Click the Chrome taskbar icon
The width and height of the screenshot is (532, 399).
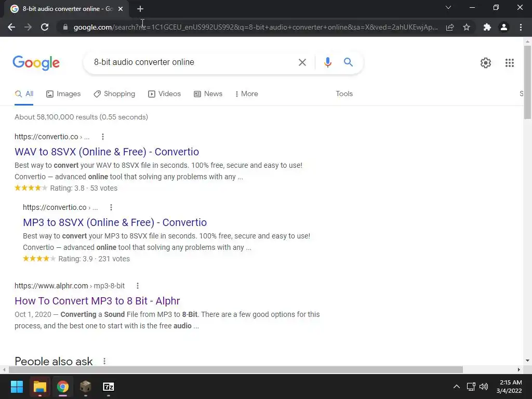tap(62, 387)
